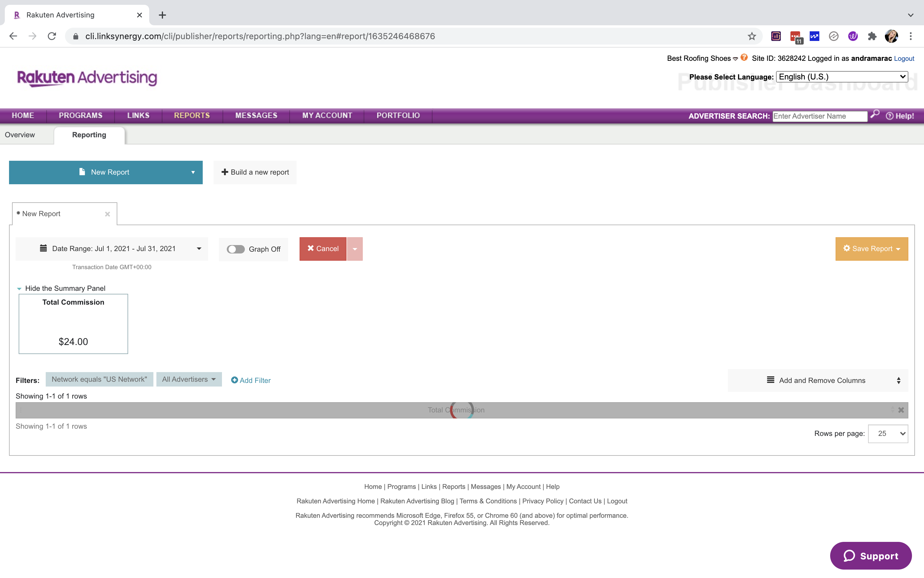Click the footer Reports link
Screen dimensions: 924x578
pos(454,487)
